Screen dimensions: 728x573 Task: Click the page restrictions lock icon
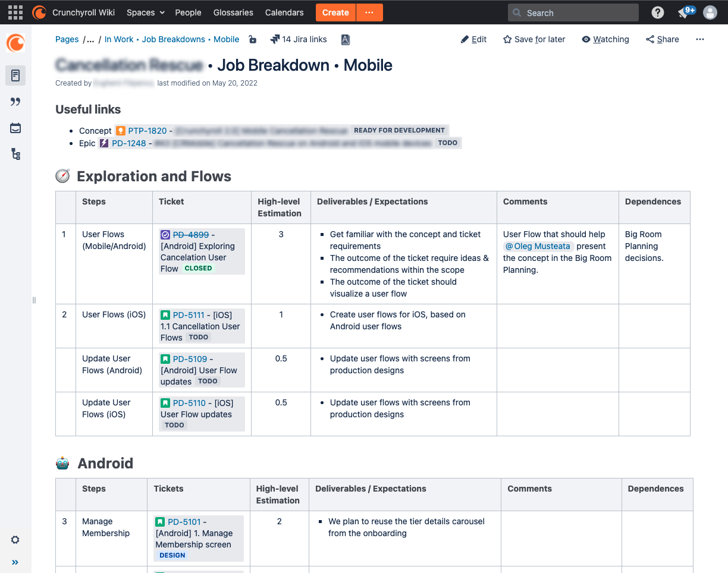click(253, 39)
